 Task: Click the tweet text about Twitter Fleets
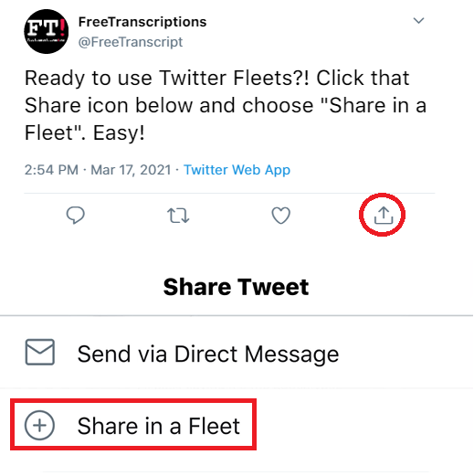226,105
